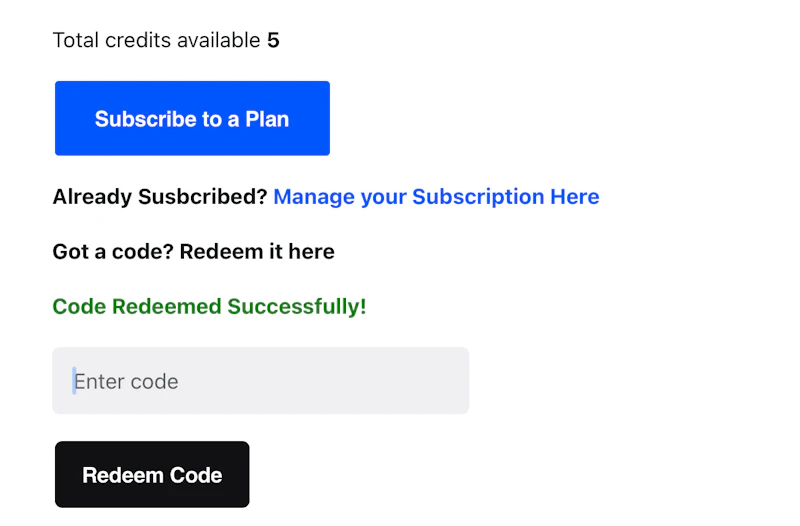800x526 pixels.
Task: Focus the Enter code input field
Action: click(260, 381)
